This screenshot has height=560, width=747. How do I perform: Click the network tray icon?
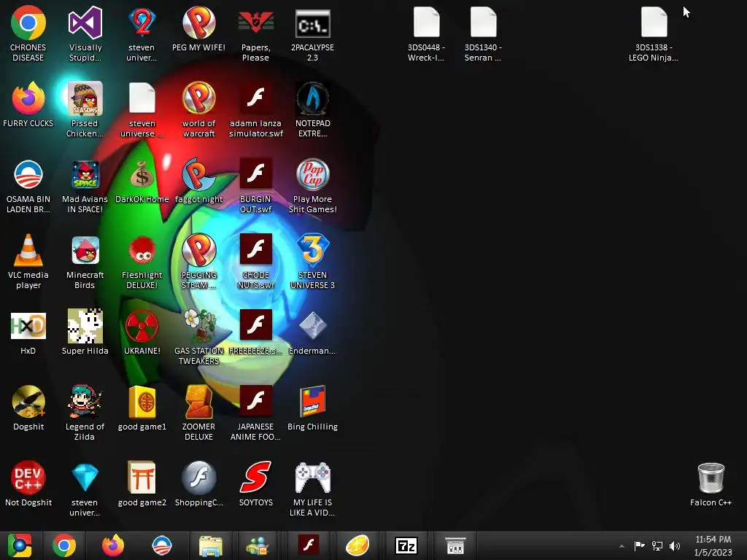(657, 545)
